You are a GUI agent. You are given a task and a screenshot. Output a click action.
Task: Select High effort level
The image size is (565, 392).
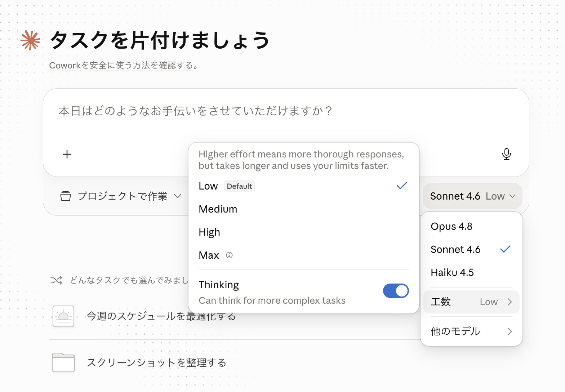[x=304, y=232]
